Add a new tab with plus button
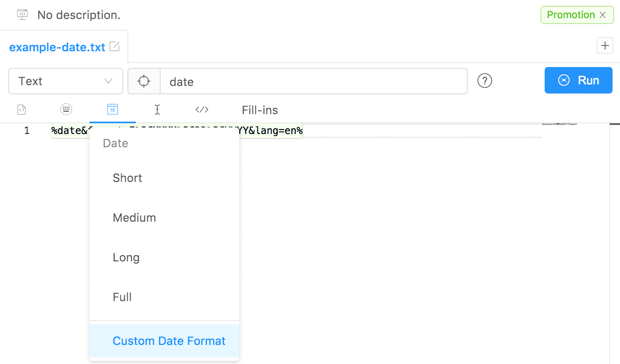Screen dimensions: 620x364 pyautogui.click(x=605, y=45)
